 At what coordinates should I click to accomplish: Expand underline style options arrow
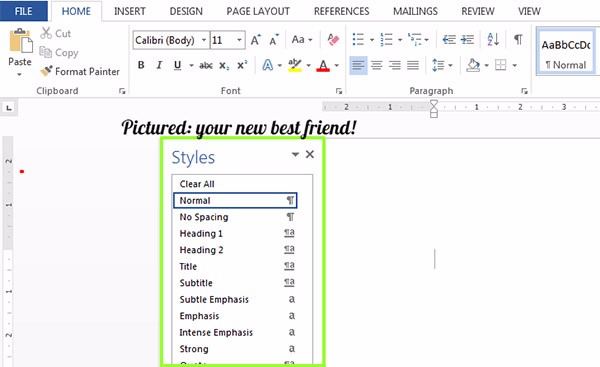(x=191, y=66)
